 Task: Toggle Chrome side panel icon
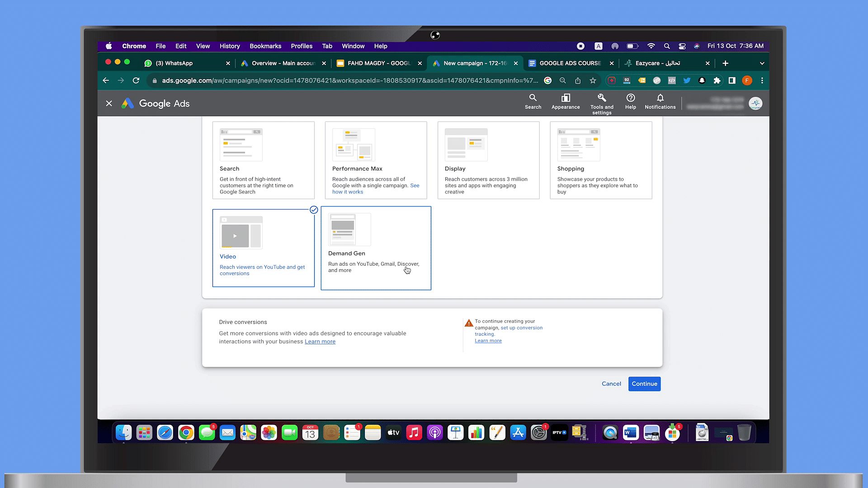pos(732,80)
